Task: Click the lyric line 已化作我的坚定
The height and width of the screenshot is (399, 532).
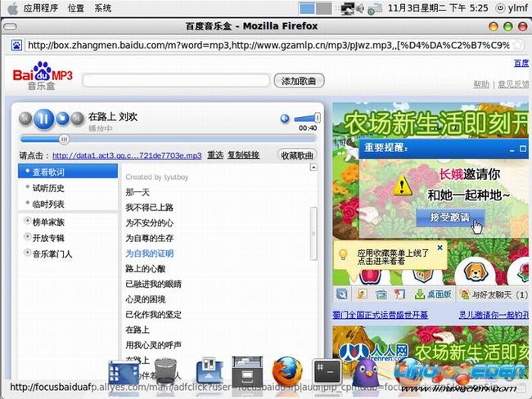Action: click(x=154, y=314)
